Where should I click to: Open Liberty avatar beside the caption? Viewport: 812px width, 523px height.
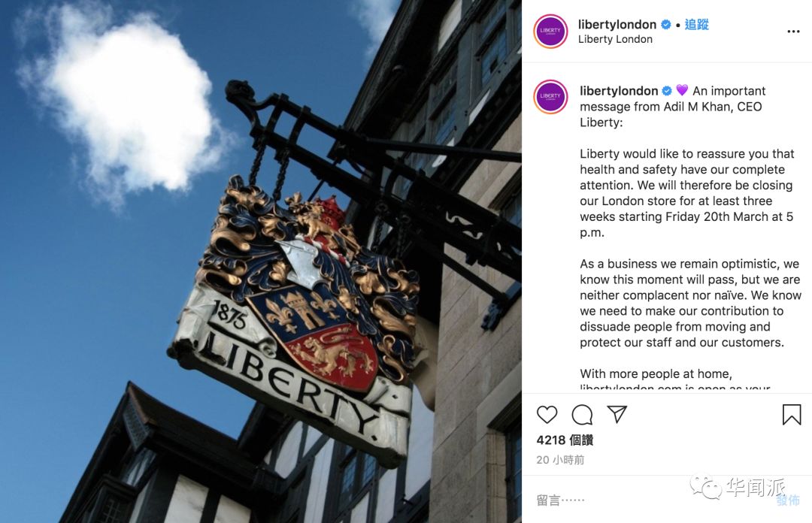pos(550,97)
